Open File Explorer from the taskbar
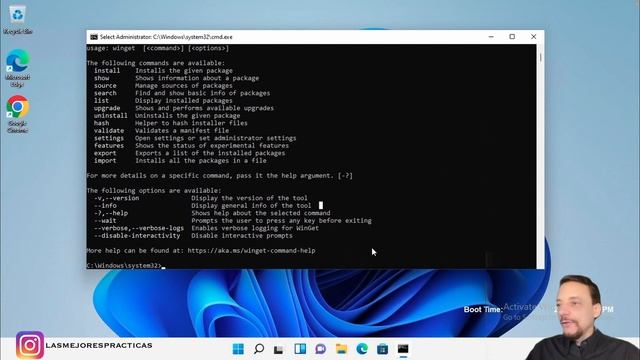 click(x=341, y=349)
